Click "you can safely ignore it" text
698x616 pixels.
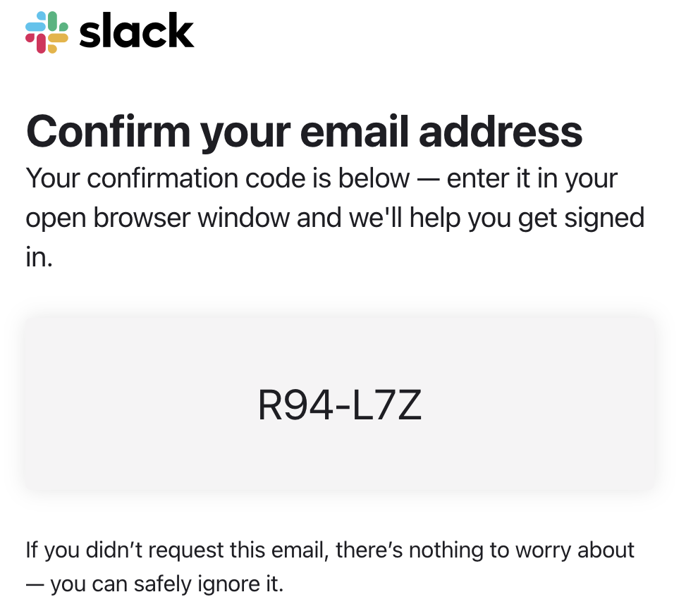click(x=166, y=584)
